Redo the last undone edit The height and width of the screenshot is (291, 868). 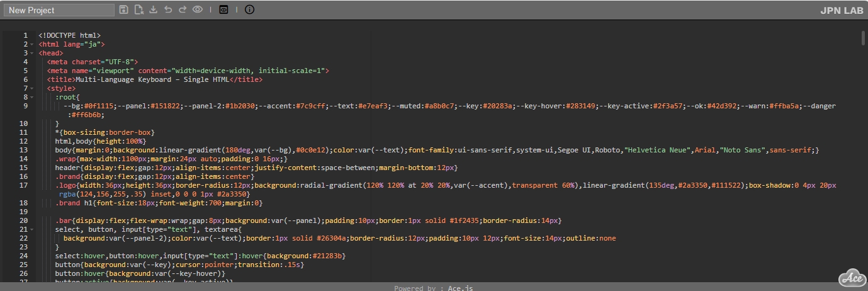pyautogui.click(x=183, y=9)
